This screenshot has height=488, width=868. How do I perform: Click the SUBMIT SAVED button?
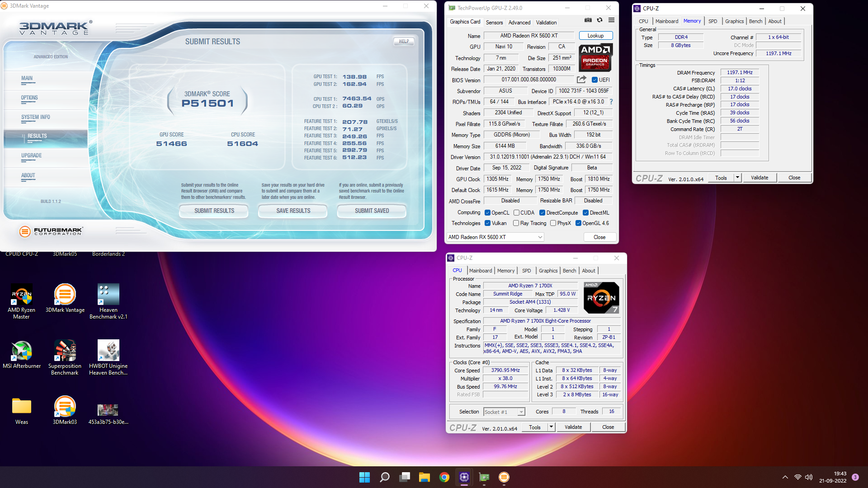tap(372, 211)
